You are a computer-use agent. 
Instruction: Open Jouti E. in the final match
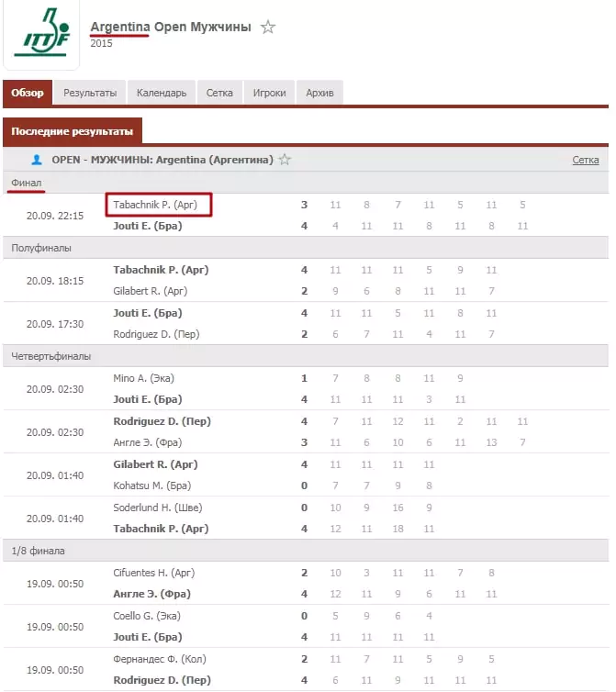pos(148,226)
